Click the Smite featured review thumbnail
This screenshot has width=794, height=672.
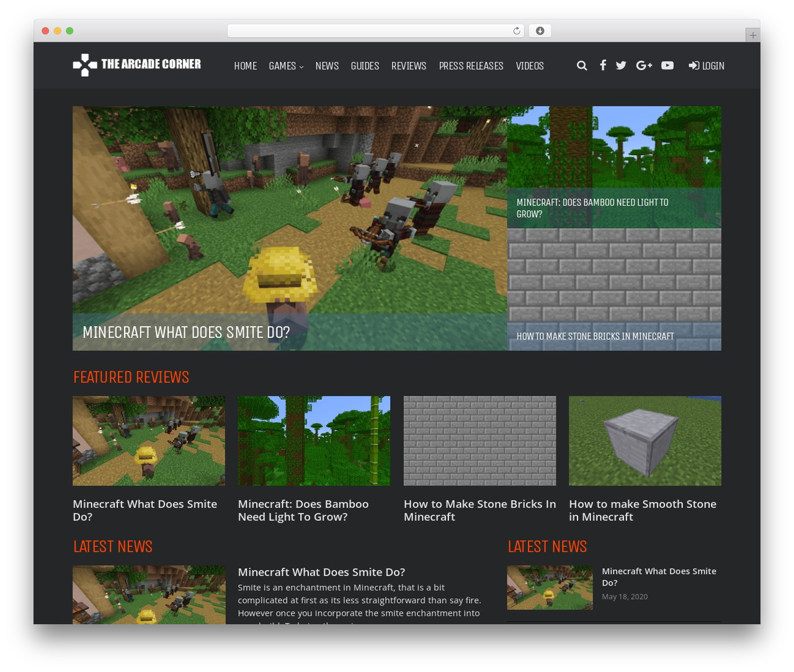pyautogui.click(x=149, y=441)
